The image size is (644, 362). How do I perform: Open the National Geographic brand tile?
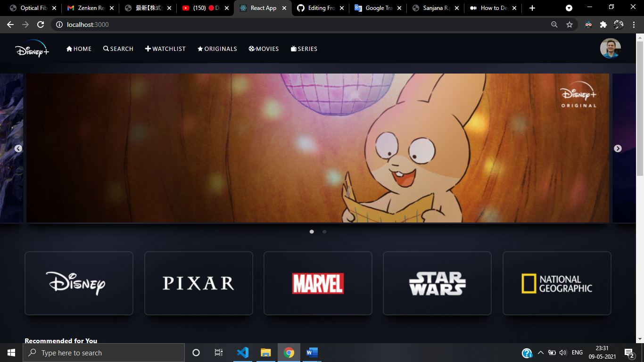[x=557, y=283]
